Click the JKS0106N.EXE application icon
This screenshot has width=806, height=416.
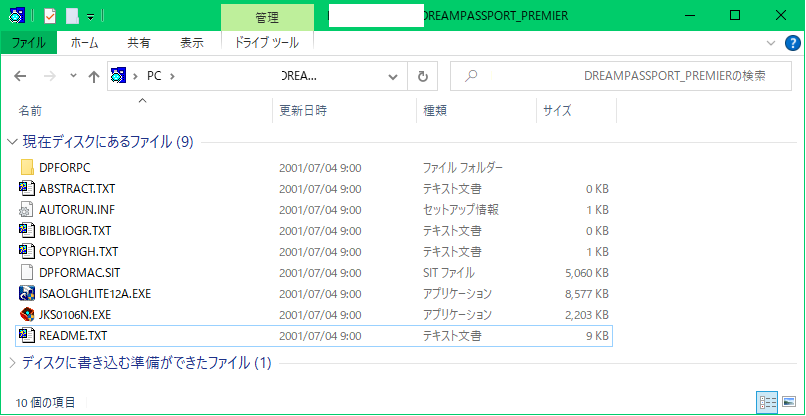pos(27,315)
